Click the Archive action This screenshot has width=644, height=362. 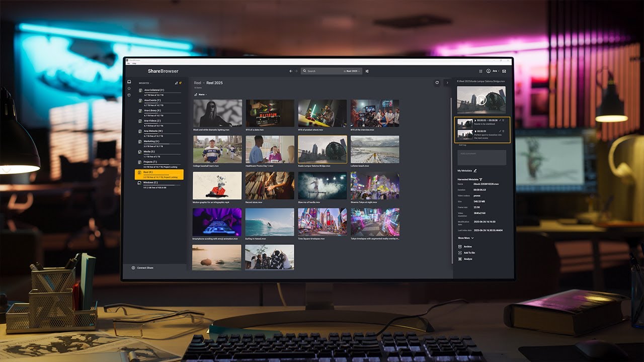[465, 247]
